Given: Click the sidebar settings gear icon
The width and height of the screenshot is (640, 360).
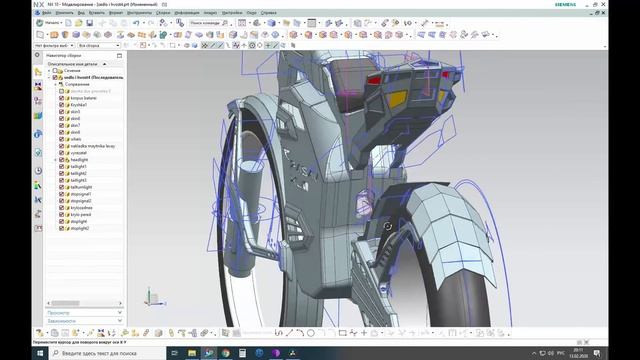Looking at the screenshot, I should (37, 55).
